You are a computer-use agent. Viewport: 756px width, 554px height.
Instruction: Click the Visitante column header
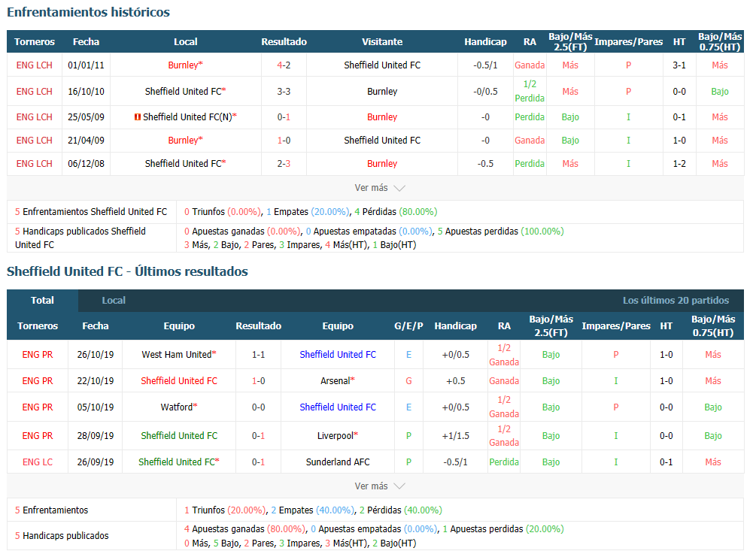[382, 42]
